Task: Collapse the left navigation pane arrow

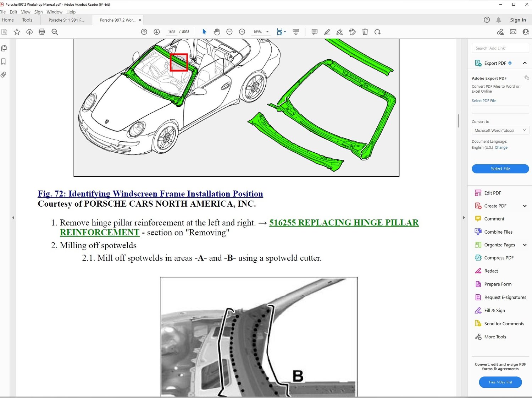Action: pyautogui.click(x=13, y=218)
